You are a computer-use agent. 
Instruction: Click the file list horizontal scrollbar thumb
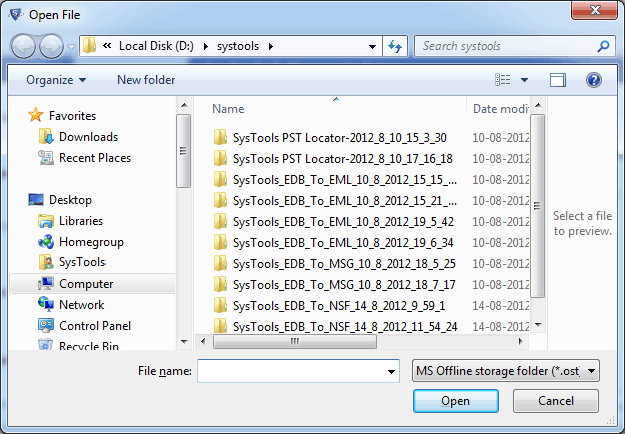[x=295, y=341]
